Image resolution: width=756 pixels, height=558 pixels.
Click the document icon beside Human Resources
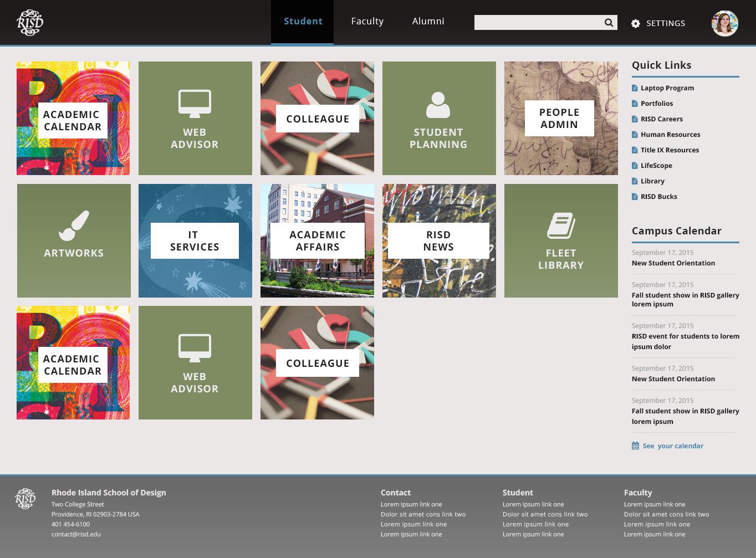point(635,135)
